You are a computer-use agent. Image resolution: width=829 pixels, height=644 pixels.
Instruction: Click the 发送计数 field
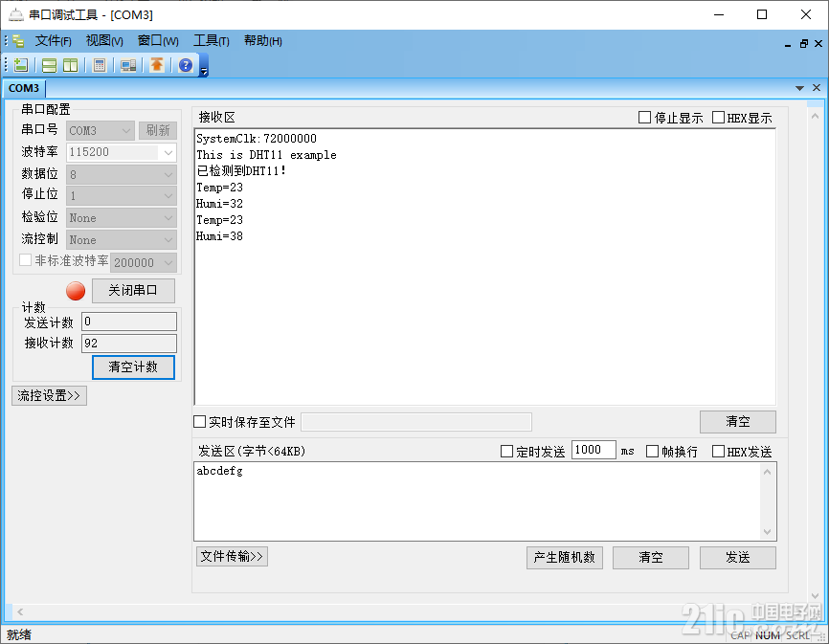(x=129, y=322)
